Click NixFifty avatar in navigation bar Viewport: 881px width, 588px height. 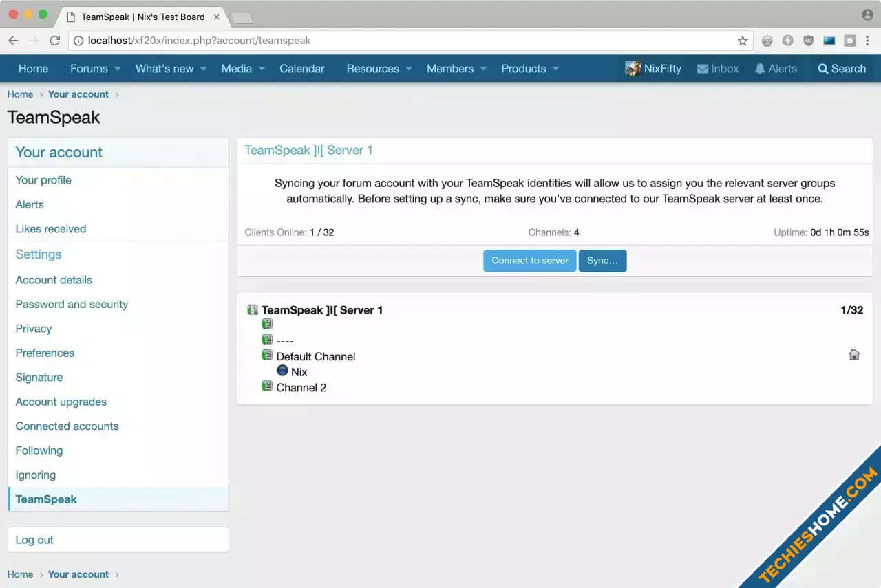click(633, 68)
